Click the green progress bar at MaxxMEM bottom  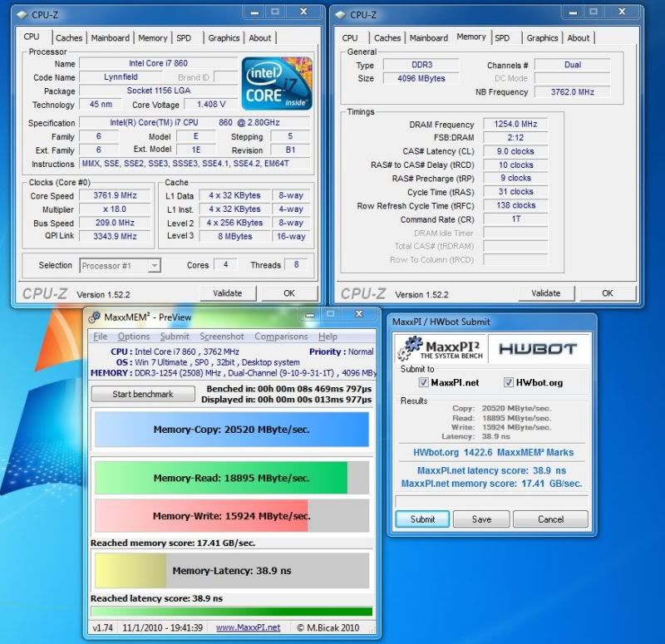[x=232, y=612]
